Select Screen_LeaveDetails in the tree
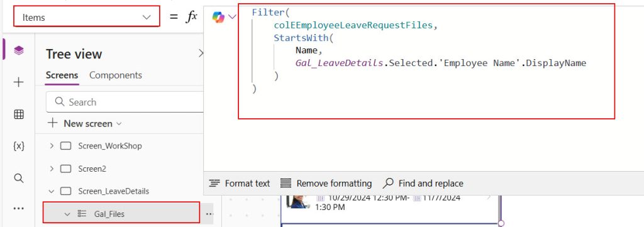The image size is (644, 227). point(114,191)
